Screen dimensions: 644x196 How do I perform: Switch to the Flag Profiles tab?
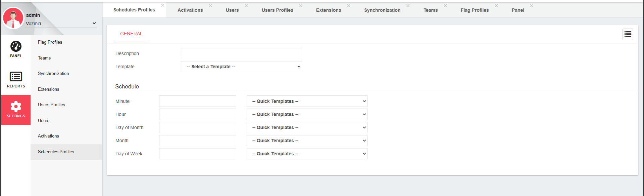[x=474, y=10]
